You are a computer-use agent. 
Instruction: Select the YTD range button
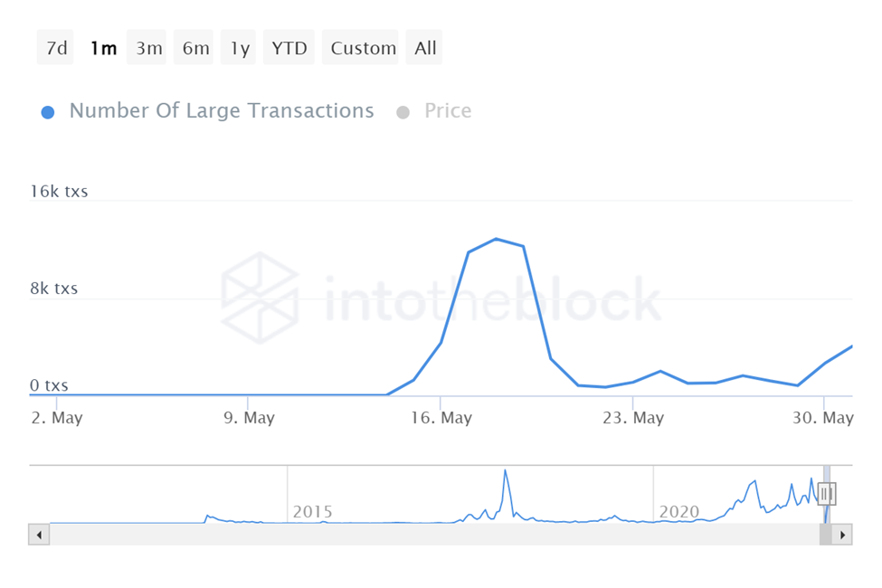click(x=290, y=48)
